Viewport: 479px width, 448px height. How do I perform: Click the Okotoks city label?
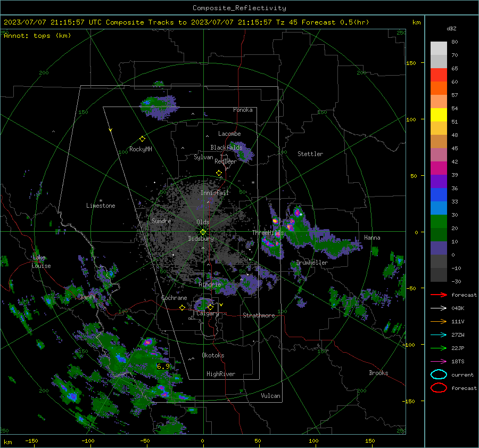pos(213,355)
